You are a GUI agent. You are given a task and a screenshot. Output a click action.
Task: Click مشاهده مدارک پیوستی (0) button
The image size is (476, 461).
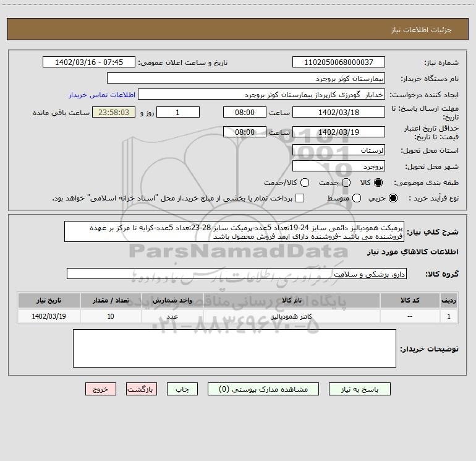pos(263,389)
